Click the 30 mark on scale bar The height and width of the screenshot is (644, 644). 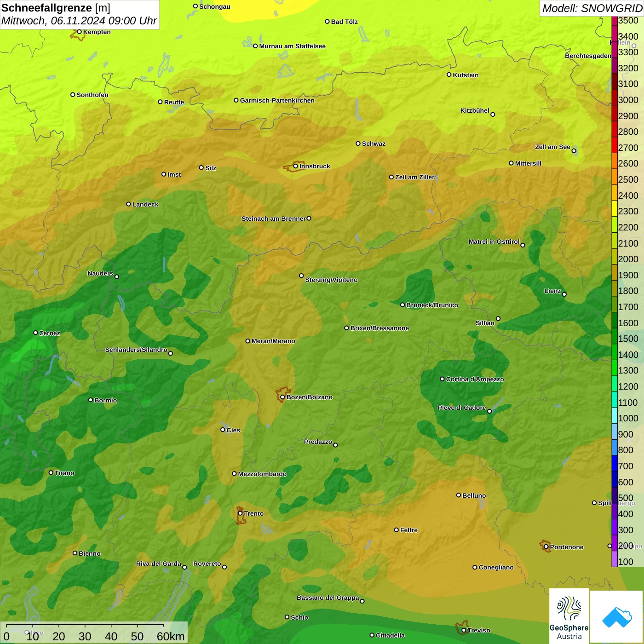(x=85, y=636)
